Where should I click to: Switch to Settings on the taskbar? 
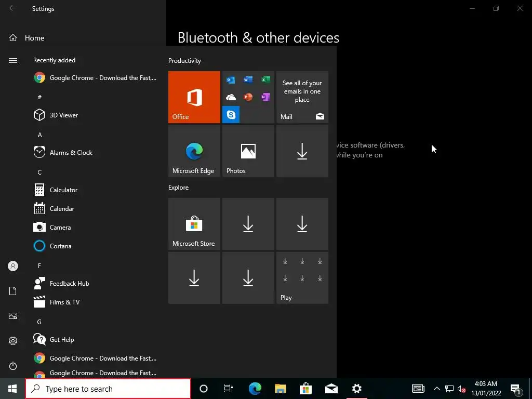click(x=356, y=389)
